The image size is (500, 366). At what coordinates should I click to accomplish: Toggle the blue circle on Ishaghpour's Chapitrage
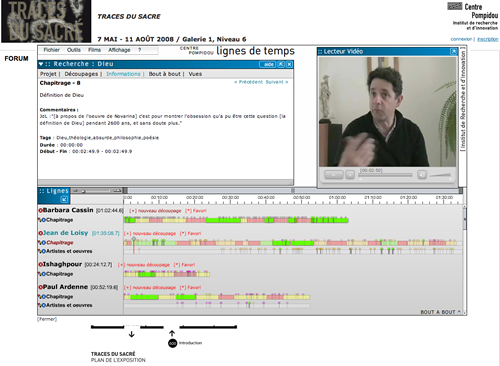click(44, 274)
